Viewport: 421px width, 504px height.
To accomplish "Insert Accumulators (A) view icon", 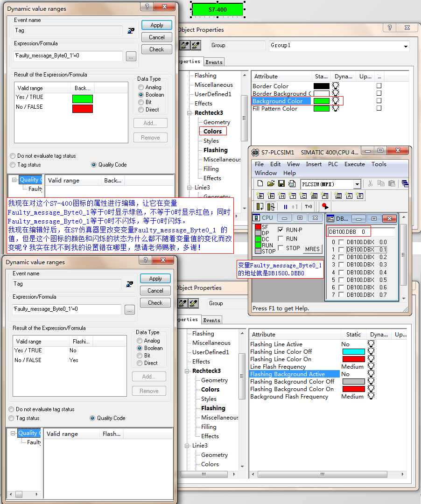I will 349,196.
